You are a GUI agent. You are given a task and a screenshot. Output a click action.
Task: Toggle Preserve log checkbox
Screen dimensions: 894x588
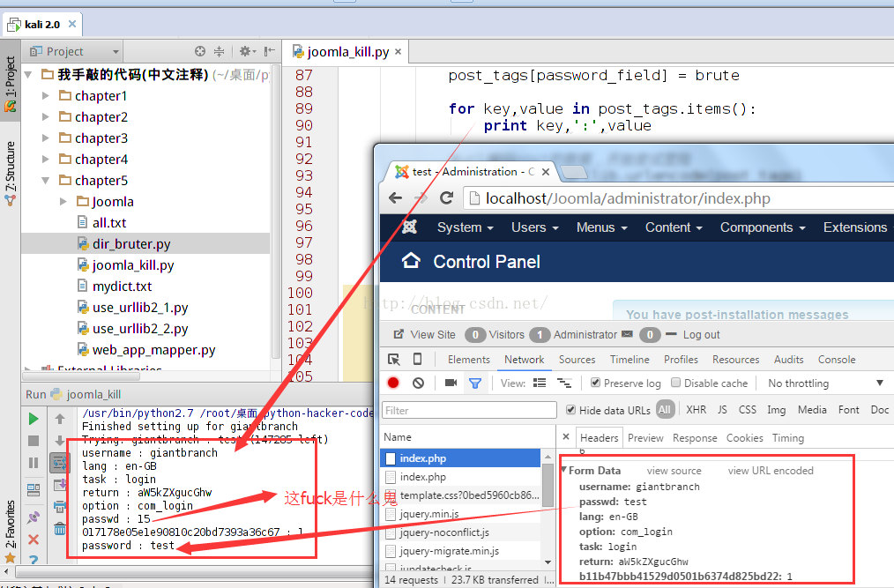[595, 383]
